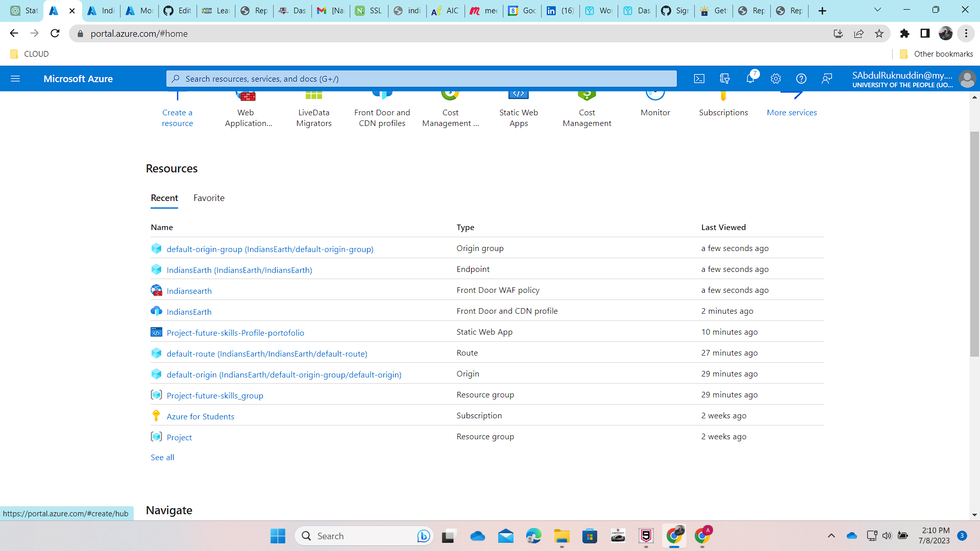Click the Windows Start button
This screenshot has height=551, width=980.
click(278, 536)
